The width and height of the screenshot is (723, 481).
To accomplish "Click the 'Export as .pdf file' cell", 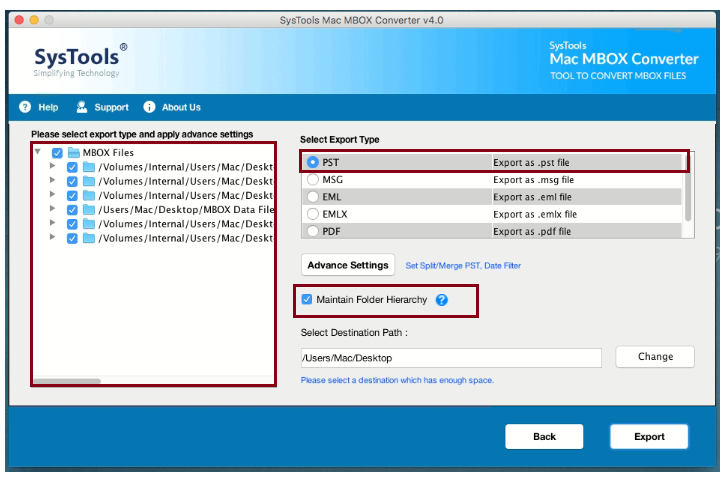I will tap(532, 232).
